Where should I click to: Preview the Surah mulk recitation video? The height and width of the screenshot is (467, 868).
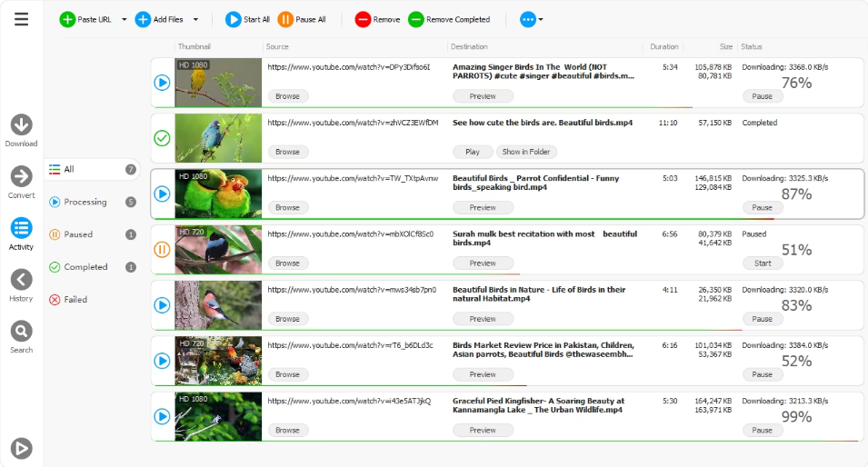pyautogui.click(x=483, y=263)
